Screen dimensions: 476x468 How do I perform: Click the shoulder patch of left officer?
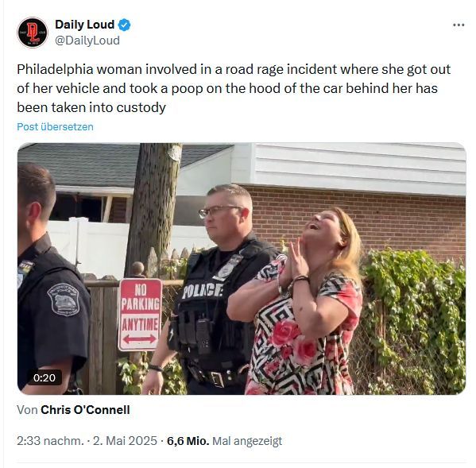tap(64, 300)
